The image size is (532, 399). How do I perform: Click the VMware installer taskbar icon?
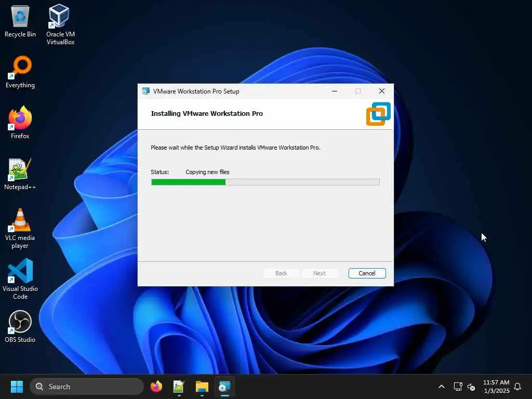click(224, 387)
